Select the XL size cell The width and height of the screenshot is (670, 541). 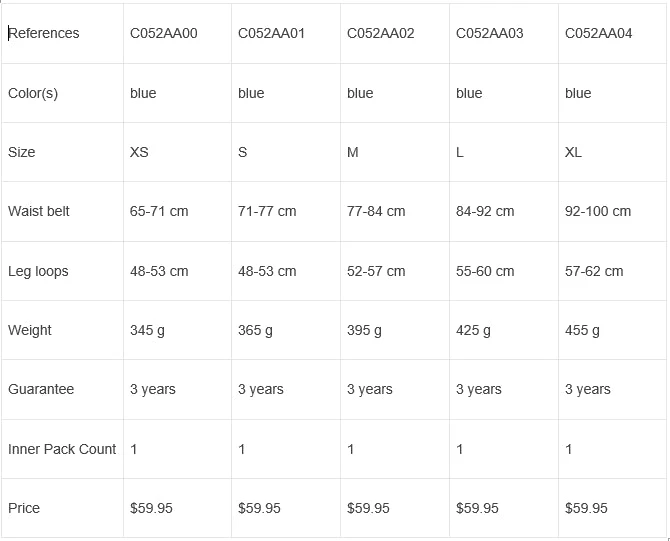573,152
